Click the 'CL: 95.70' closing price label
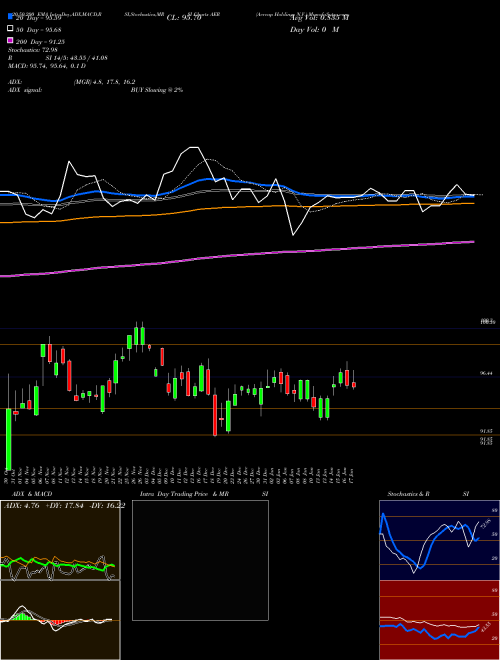 tap(184, 18)
